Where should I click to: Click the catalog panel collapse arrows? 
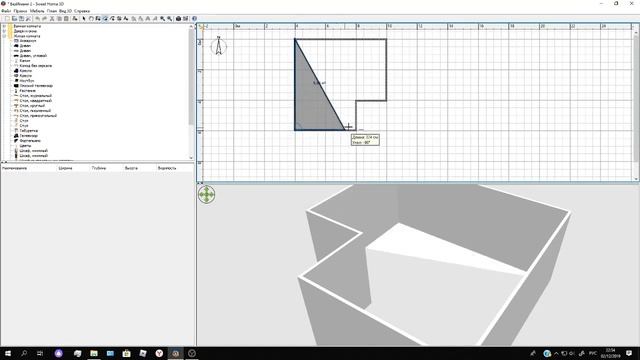(x=4, y=162)
